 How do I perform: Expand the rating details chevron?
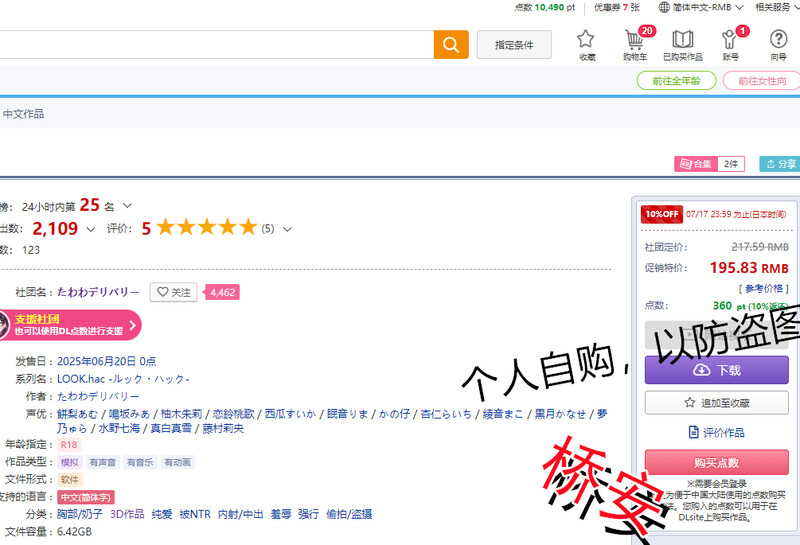[287, 229]
